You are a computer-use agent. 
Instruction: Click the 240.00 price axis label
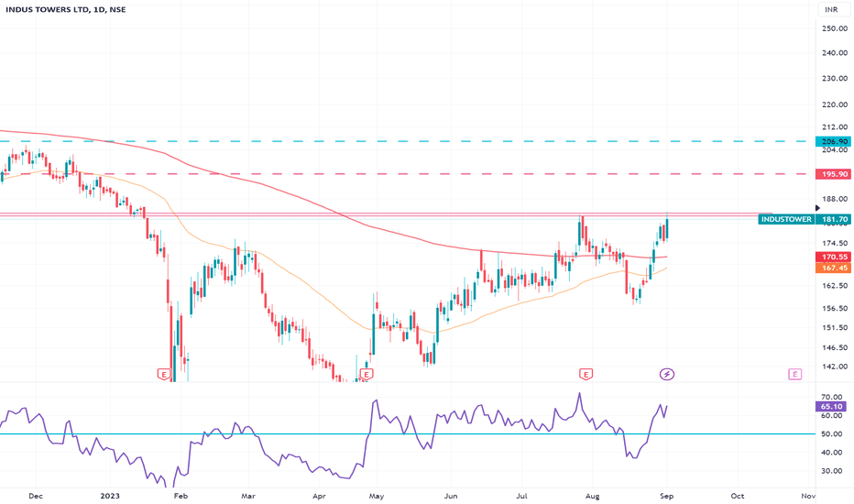835,53
